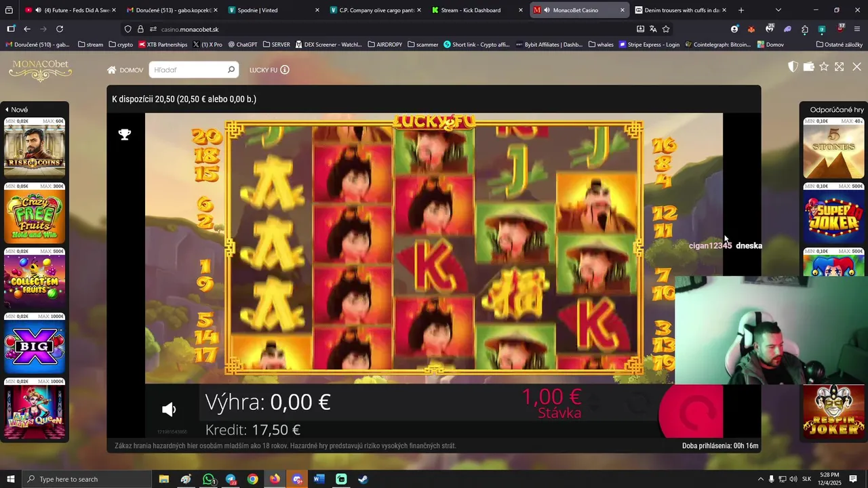This screenshot has width=868, height=488.
Task: Open Super Joker recommended game thumbnail
Action: [833, 213]
